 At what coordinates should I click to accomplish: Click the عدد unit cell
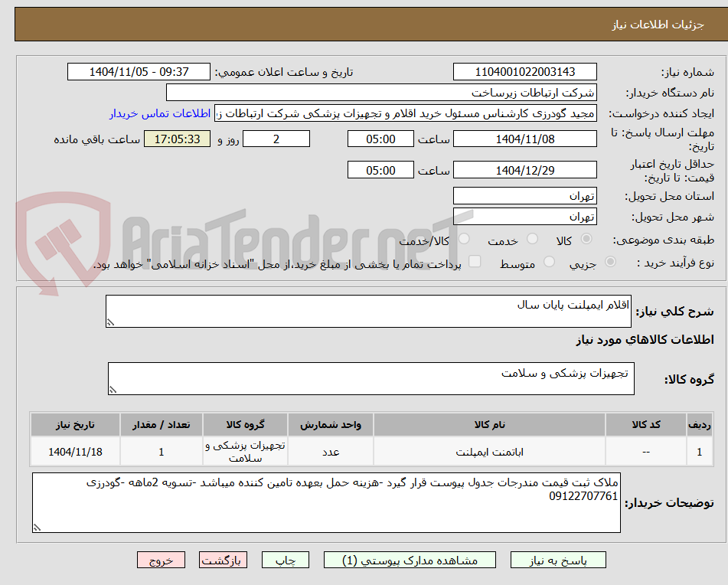tap(331, 452)
